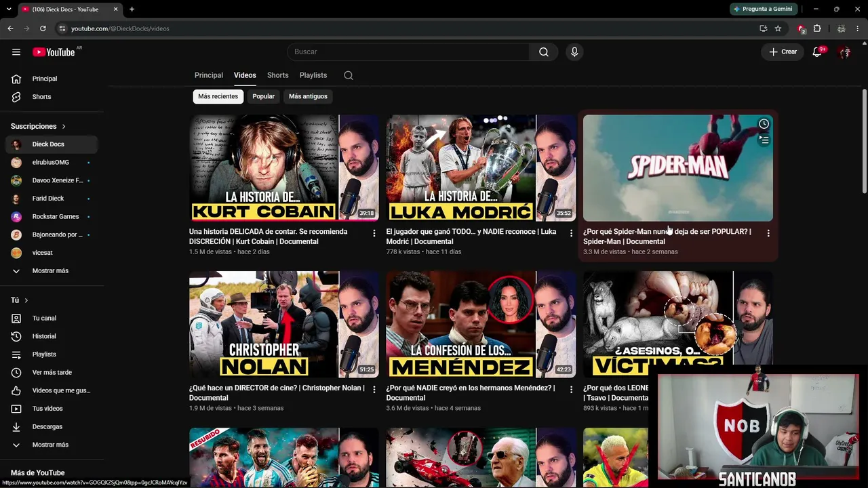Click the Crear button
The width and height of the screenshot is (868, 488).
click(x=783, y=52)
